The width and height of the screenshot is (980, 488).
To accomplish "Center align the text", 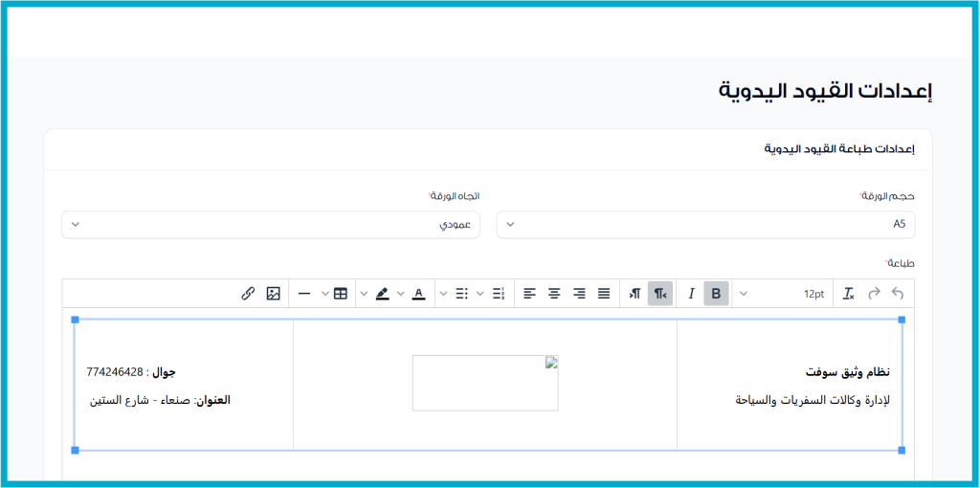I will tap(554, 294).
